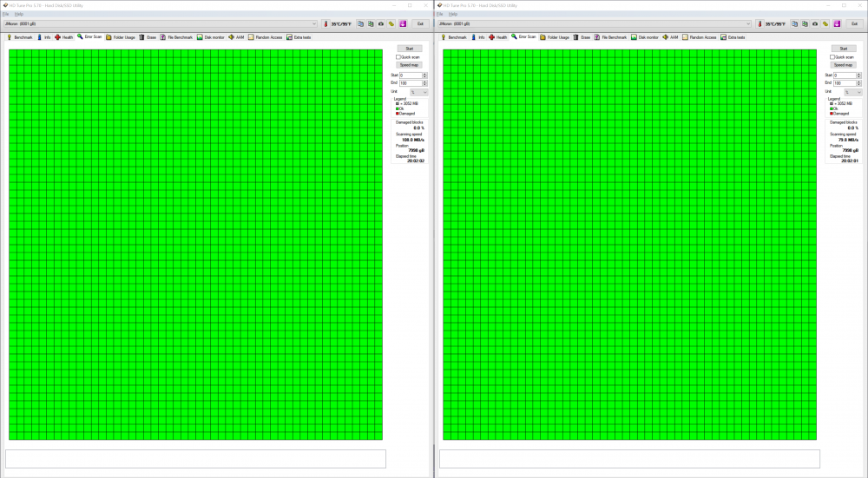Screen dimensions: 868x478
Task: Click End field spinner in right window
Action: (859, 83)
